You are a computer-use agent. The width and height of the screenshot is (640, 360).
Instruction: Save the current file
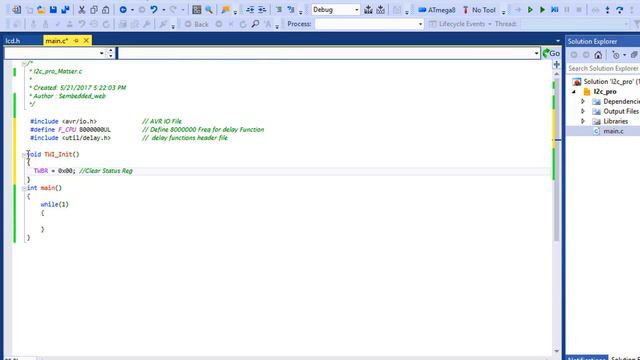pos(53,9)
